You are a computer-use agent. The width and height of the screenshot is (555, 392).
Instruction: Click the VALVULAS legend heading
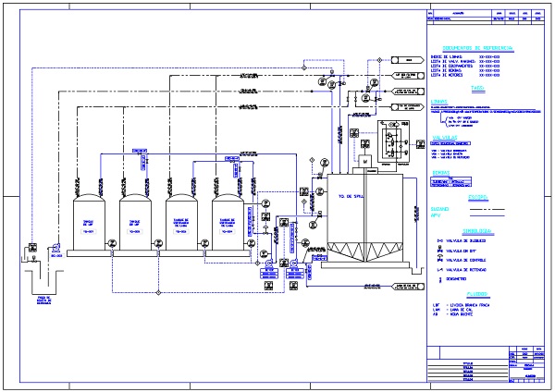pos(445,135)
